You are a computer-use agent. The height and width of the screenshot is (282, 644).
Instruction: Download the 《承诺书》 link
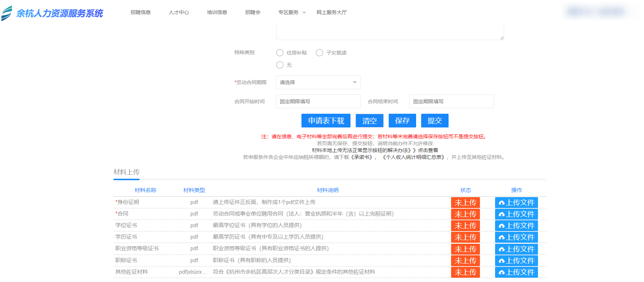362,157
